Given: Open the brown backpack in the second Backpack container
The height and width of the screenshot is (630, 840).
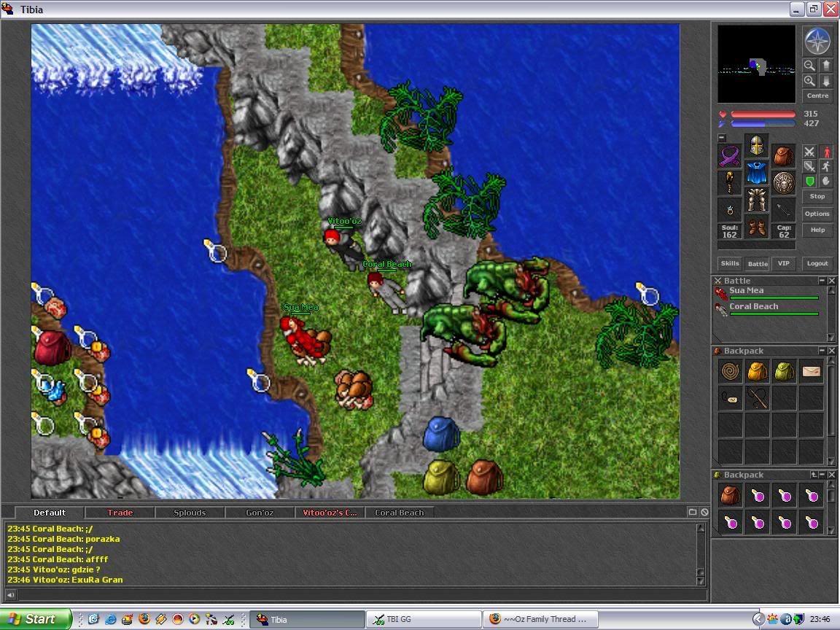Looking at the screenshot, I should (730, 496).
